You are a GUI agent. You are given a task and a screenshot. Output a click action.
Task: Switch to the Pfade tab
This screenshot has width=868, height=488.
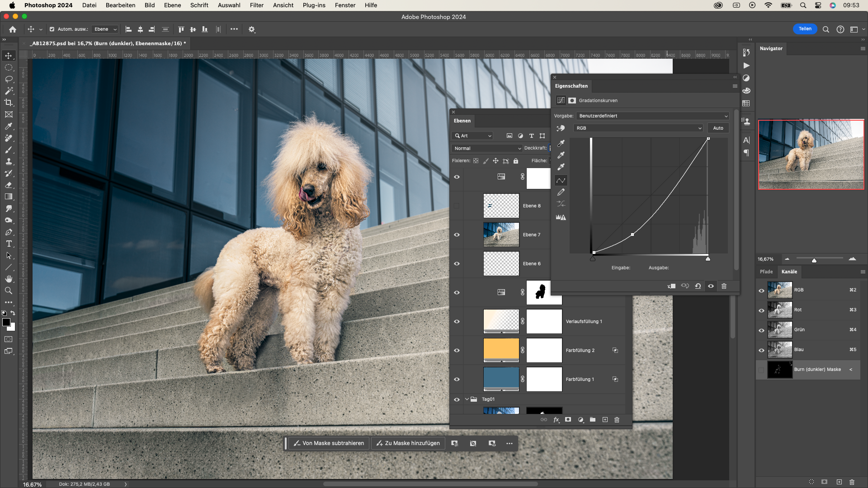766,272
